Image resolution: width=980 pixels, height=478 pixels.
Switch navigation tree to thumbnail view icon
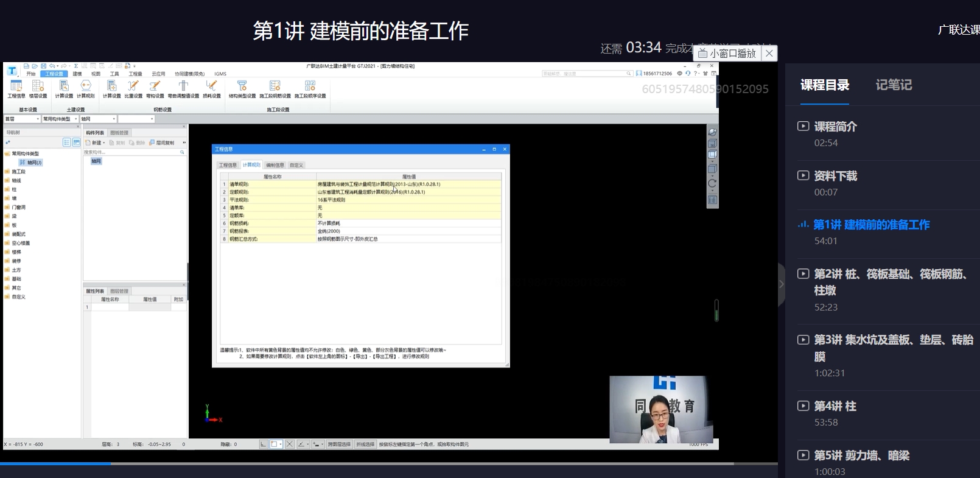tap(77, 142)
